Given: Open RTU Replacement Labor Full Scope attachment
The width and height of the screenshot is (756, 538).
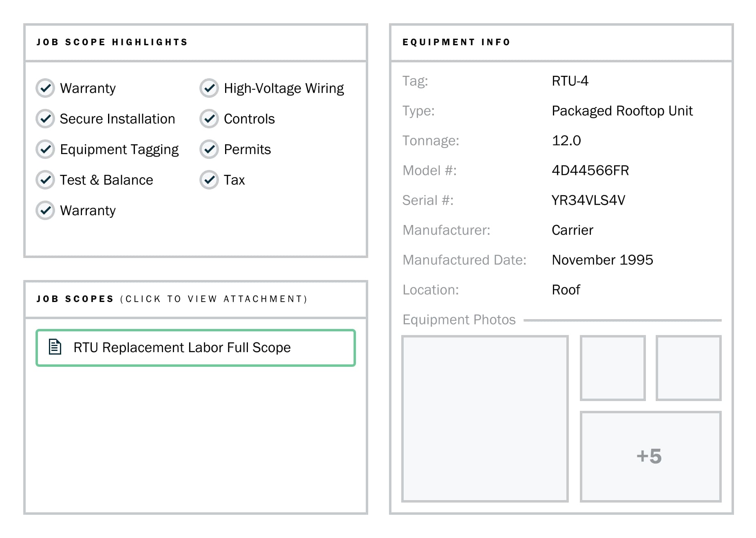Looking at the screenshot, I should (196, 348).
